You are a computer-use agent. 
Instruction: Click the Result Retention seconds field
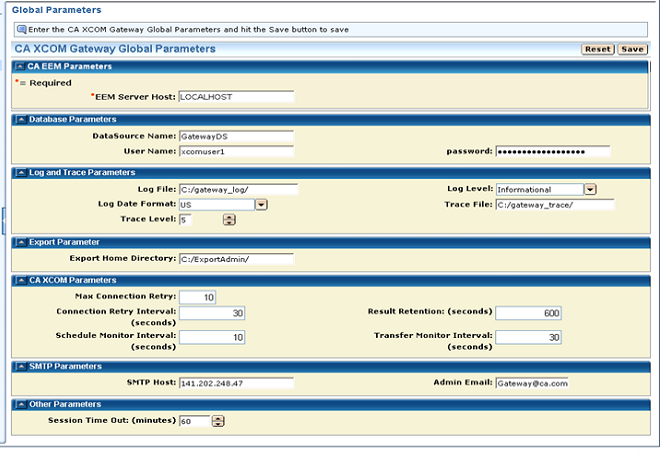[529, 313]
